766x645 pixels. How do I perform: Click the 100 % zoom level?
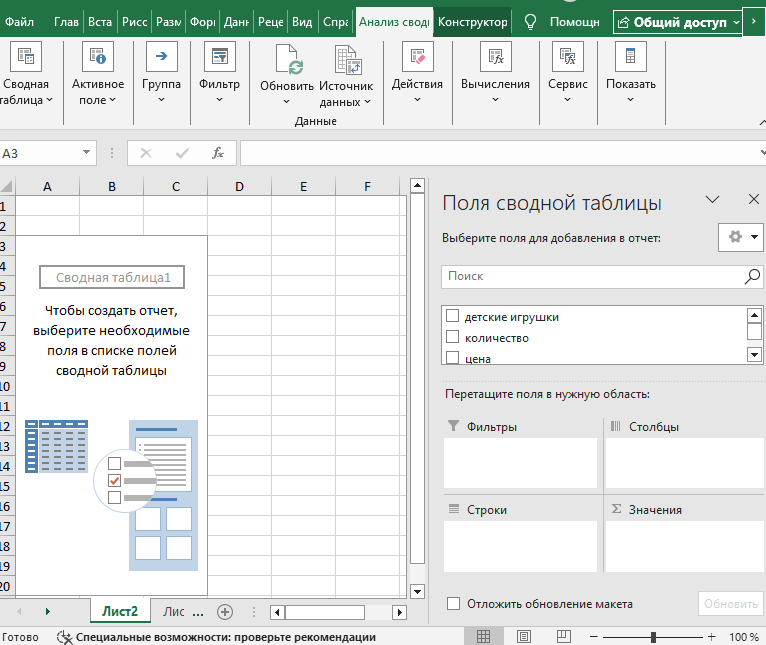click(743, 637)
